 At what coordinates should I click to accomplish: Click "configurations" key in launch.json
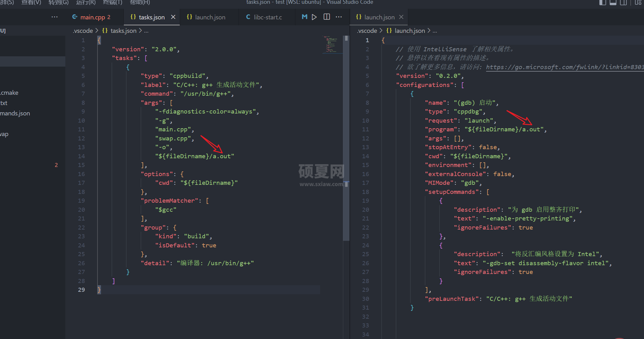click(x=425, y=85)
